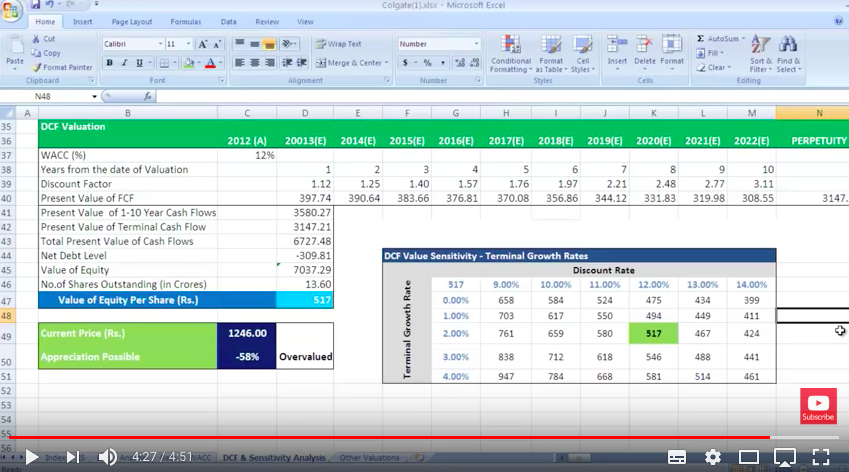Enter fullscreen video mode
Image resolution: width=849 pixels, height=472 pixels.
(x=822, y=457)
